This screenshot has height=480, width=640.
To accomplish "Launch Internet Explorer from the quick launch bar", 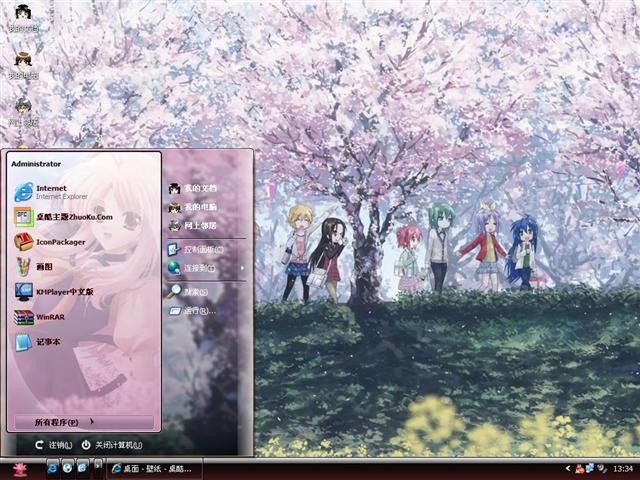I will (x=52, y=468).
